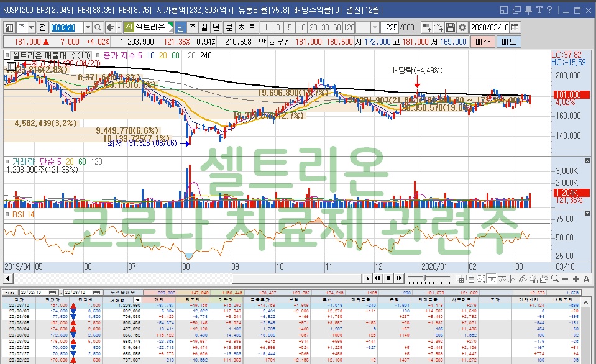Viewport: 596px width, 364px height.
Task: Click the magnifier search icon beside stock code
Action: tap(98, 27)
